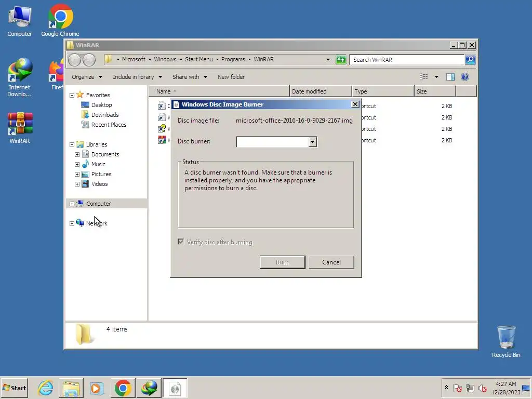Click the Microsoft breadcrumb in the address bar
Image resolution: width=532 pixels, height=399 pixels.
[134, 59]
